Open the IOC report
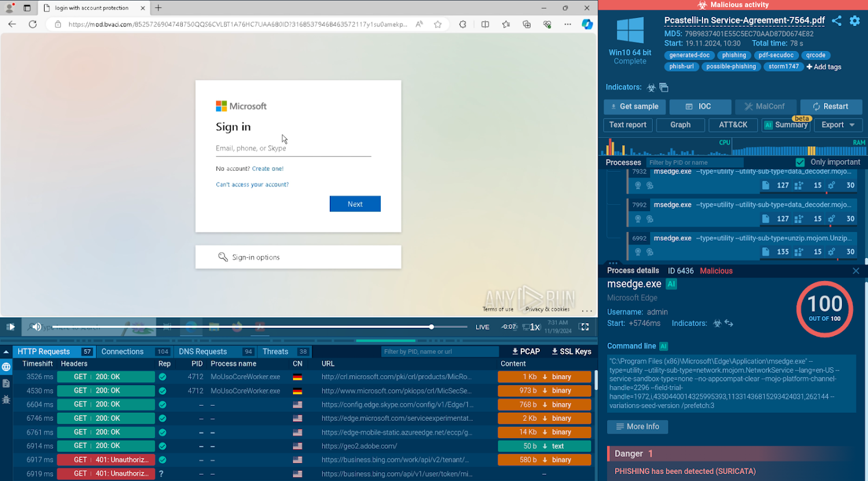The image size is (868, 481). pyautogui.click(x=700, y=106)
